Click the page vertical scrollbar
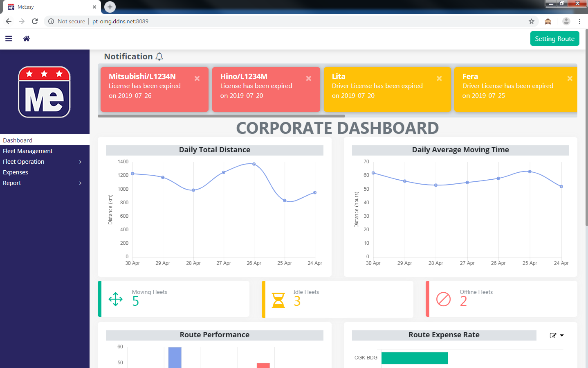588x368 pixels. (x=586, y=127)
